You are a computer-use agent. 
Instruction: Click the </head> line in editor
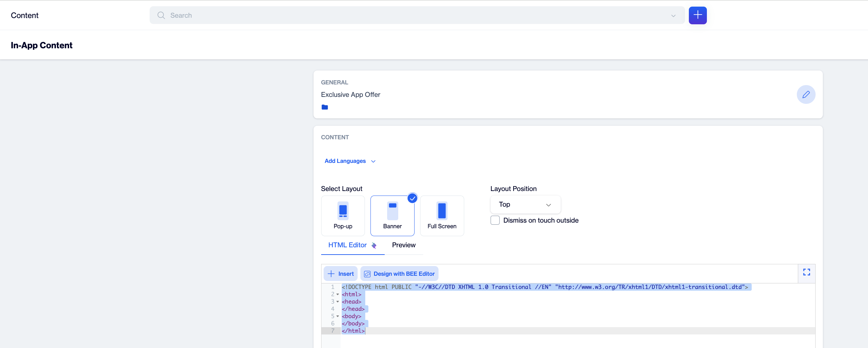click(353, 309)
